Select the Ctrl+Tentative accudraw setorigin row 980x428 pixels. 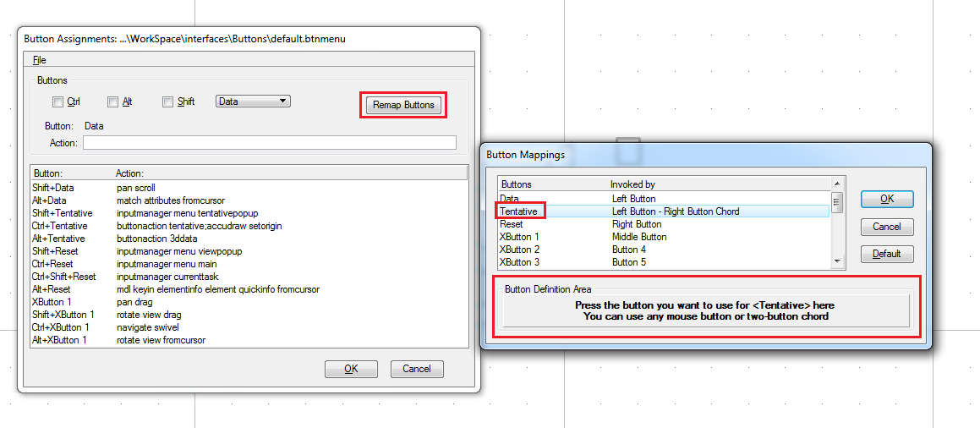(x=249, y=226)
